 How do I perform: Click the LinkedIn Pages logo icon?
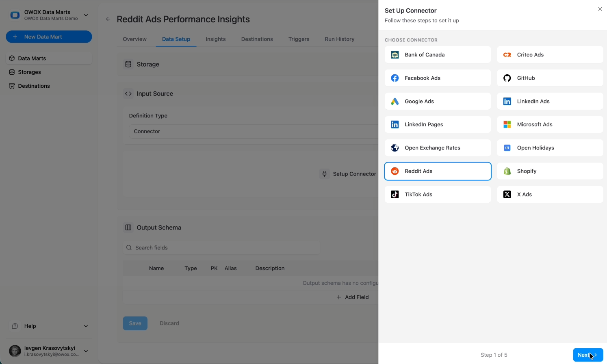tap(395, 125)
